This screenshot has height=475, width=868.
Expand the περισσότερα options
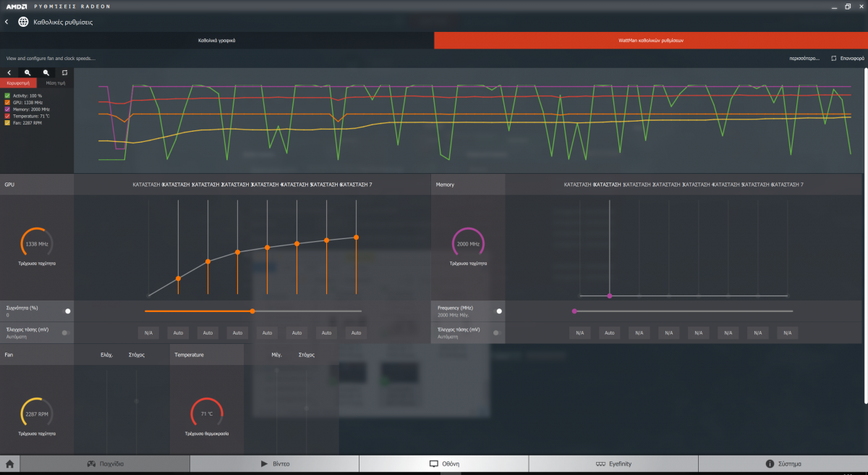coord(804,58)
